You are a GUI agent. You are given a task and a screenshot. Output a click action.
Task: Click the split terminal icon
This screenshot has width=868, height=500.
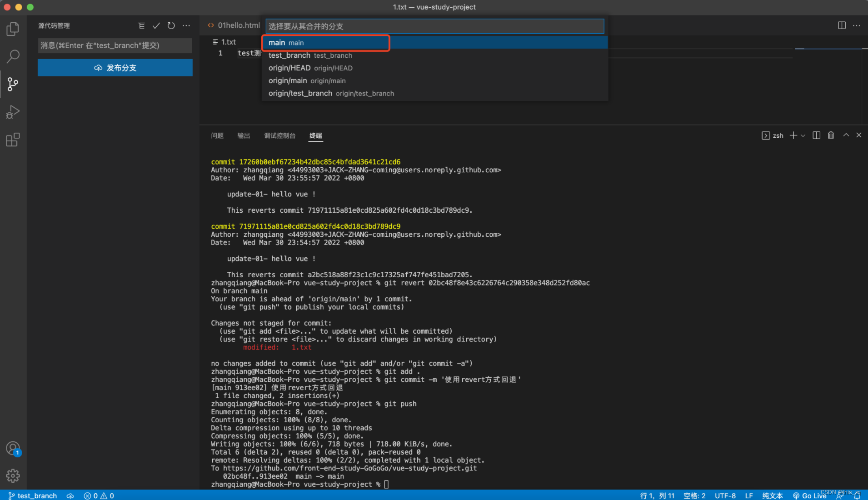tap(816, 135)
